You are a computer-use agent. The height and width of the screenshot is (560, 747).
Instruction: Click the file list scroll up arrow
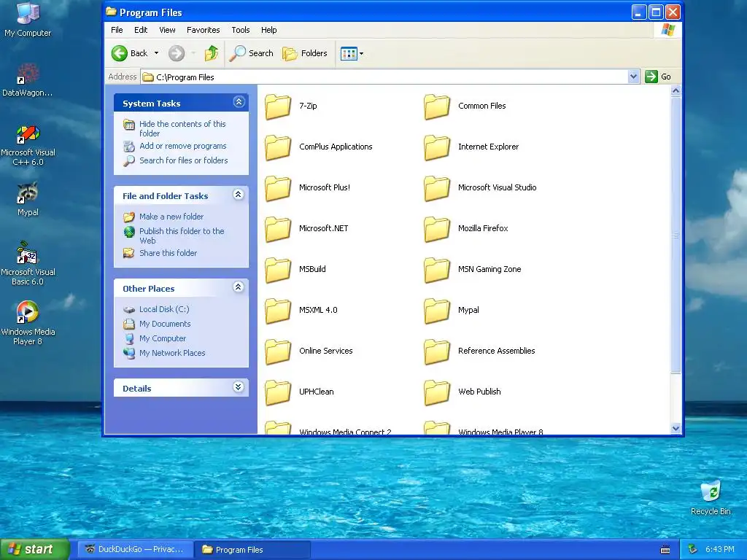[676, 90]
